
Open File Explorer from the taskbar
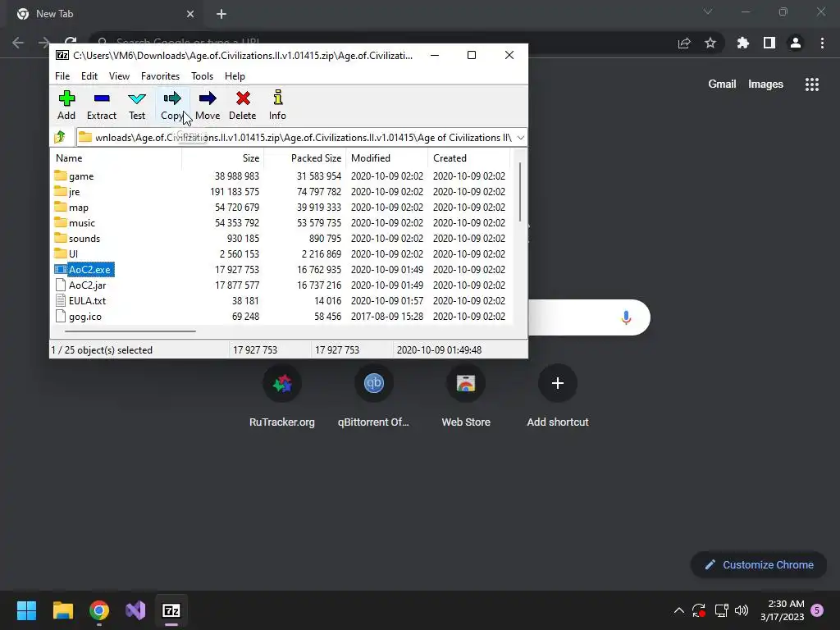click(x=62, y=610)
